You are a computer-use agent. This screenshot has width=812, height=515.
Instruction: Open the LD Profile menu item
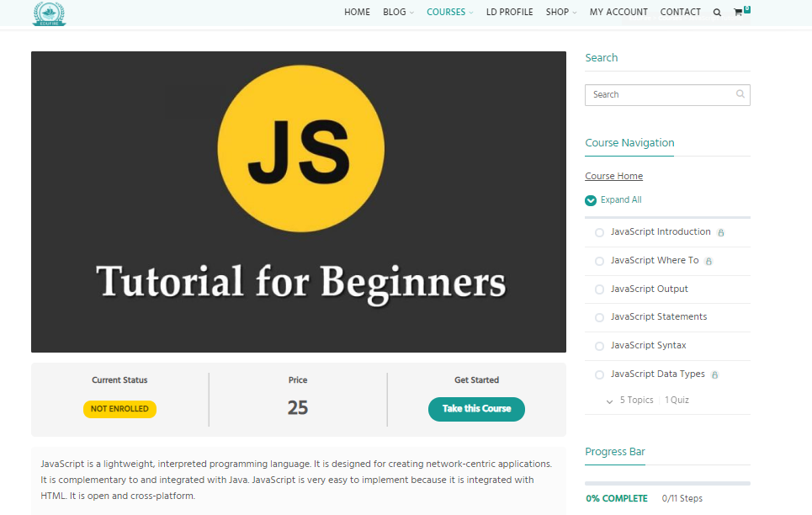coord(510,12)
